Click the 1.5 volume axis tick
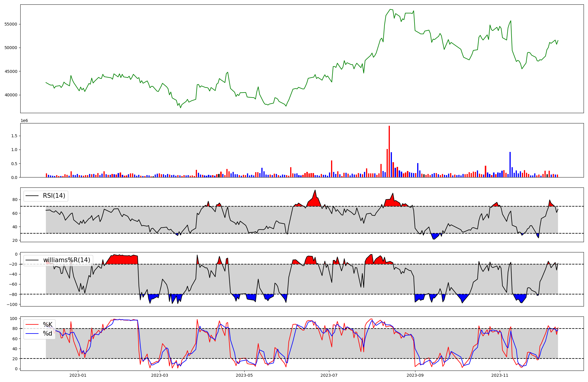The image size is (588, 382). click(x=14, y=136)
